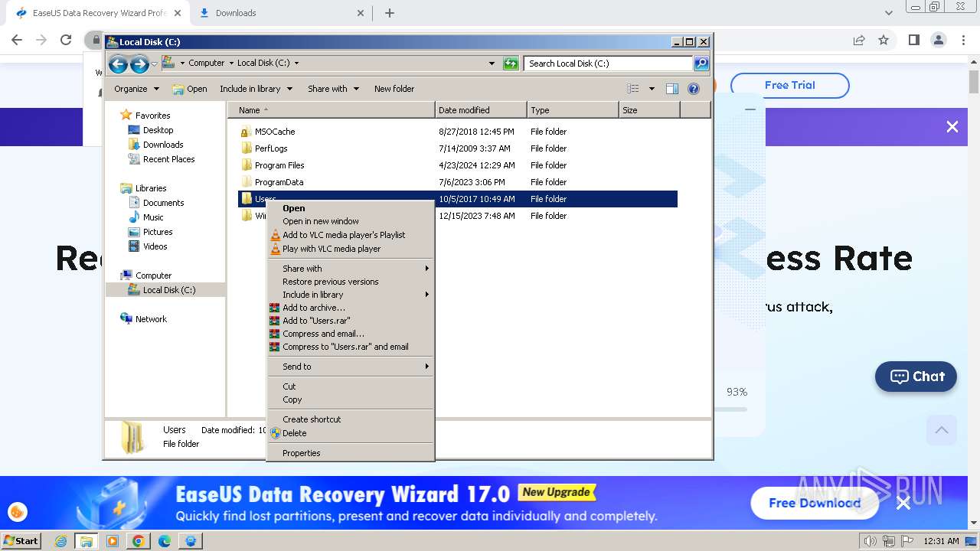980x551 pixels.
Task: Click the Free Download button
Action: [815, 503]
